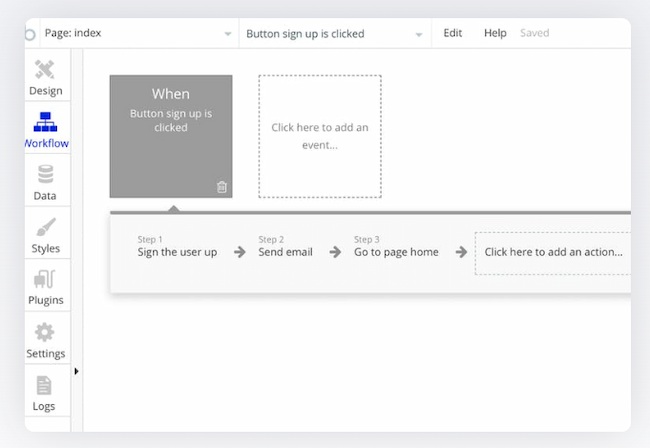The height and width of the screenshot is (448, 650).
Task: Open the Help menu
Action: click(495, 33)
